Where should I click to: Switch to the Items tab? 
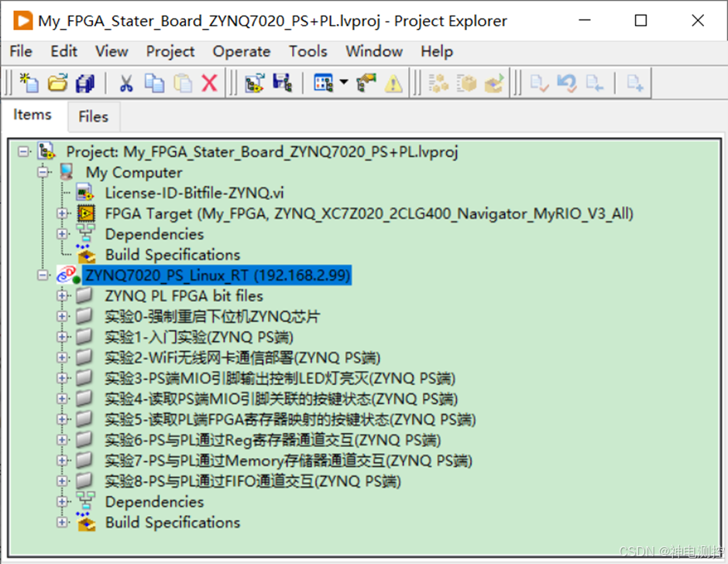[32, 115]
